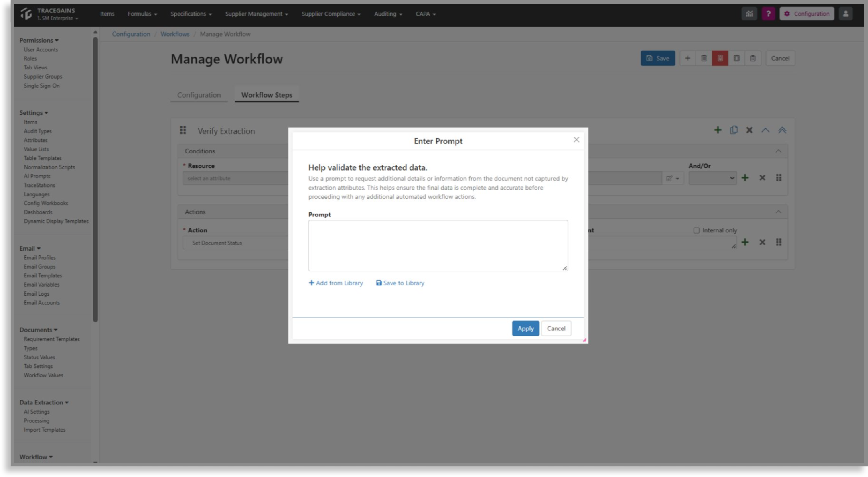Image resolution: width=868 pixels, height=477 pixels.
Task: Open the And/Or dropdown
Action: [712, 178]
